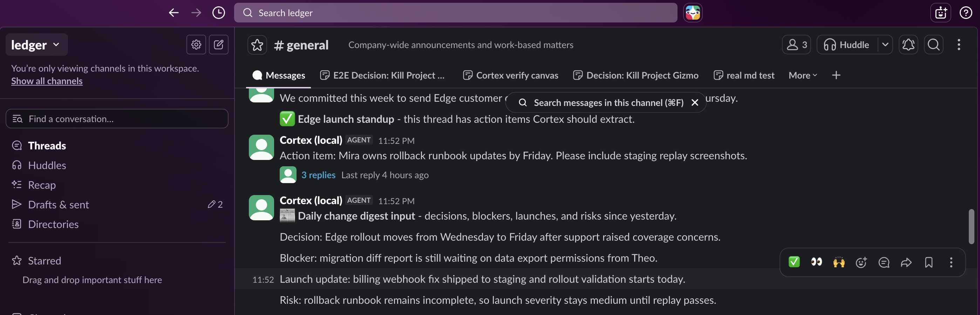Click Show all channels link

coord(47,81)
